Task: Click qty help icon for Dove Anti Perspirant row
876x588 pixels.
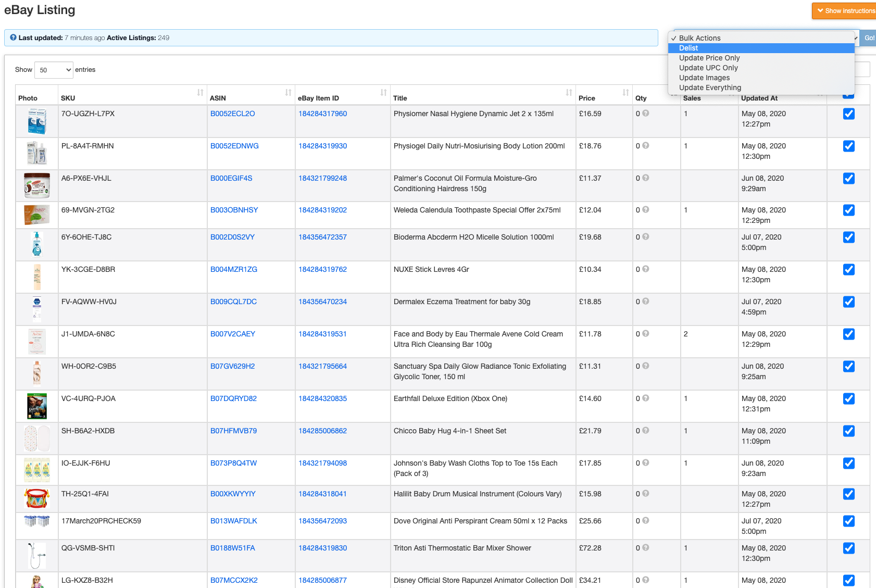Action: point(646,520)
